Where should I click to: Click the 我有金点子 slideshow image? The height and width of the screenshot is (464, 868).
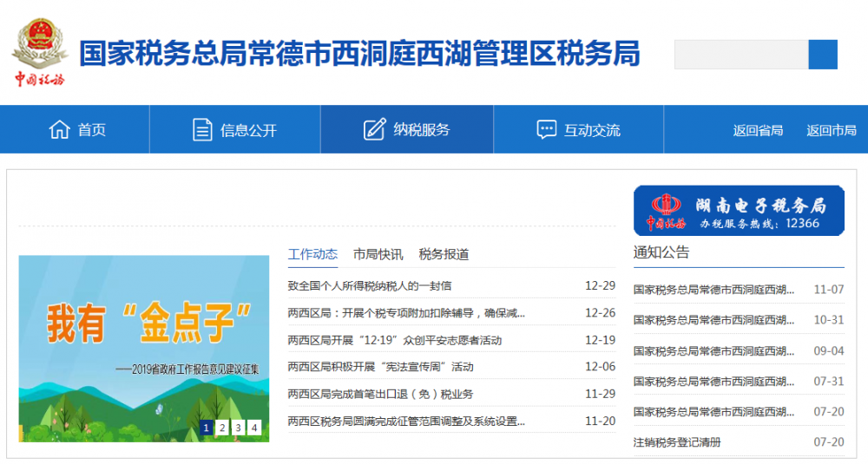point(144,349)
